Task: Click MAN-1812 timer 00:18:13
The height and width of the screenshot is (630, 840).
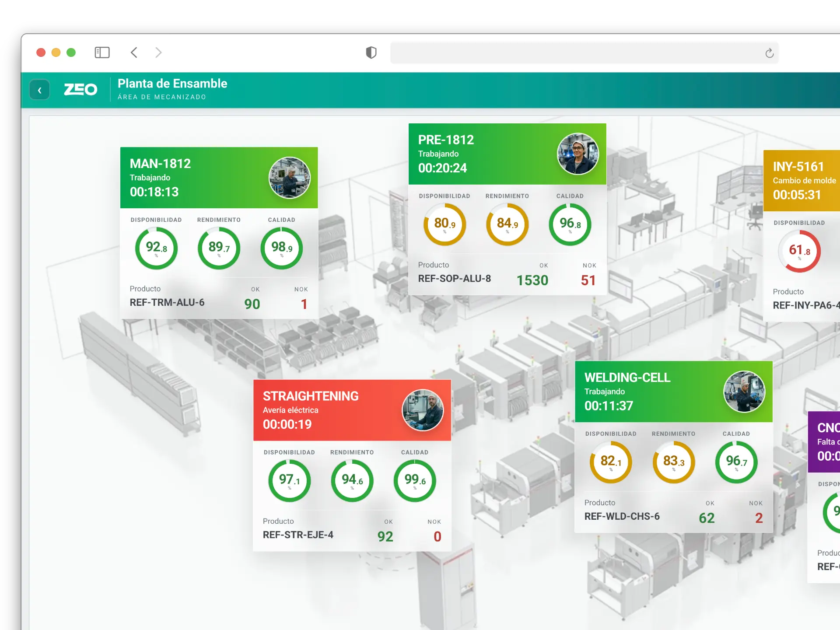Action: tap(154, 192)
